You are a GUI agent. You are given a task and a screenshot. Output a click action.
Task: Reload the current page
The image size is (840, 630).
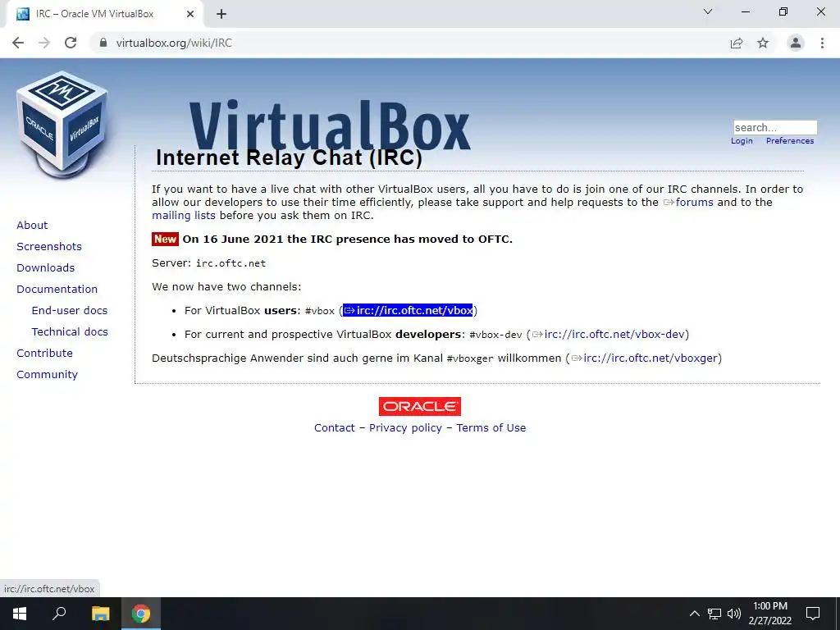pos(71,43)
